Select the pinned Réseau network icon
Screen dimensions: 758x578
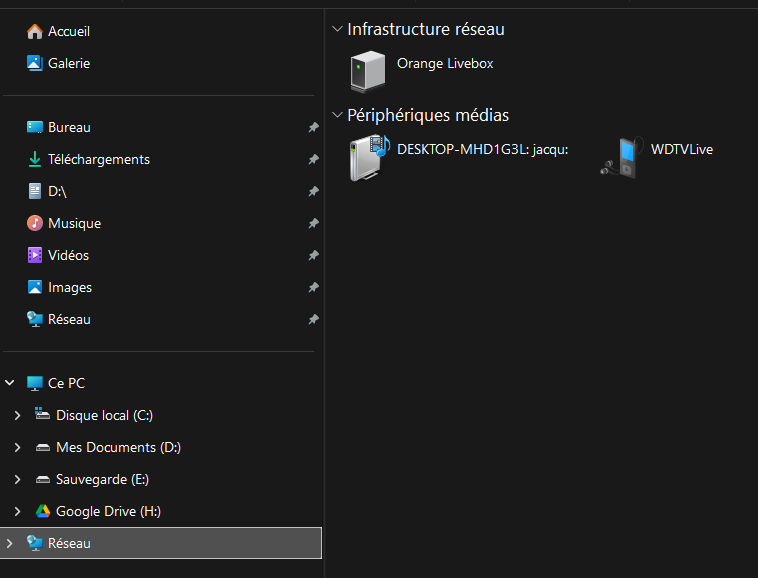34,319
